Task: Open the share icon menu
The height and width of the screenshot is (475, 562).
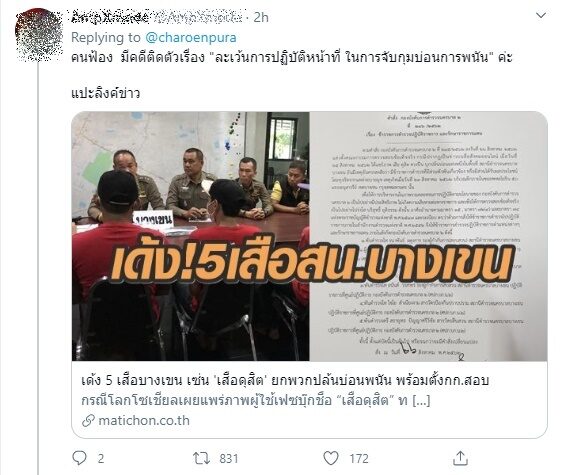Action: 460,458
